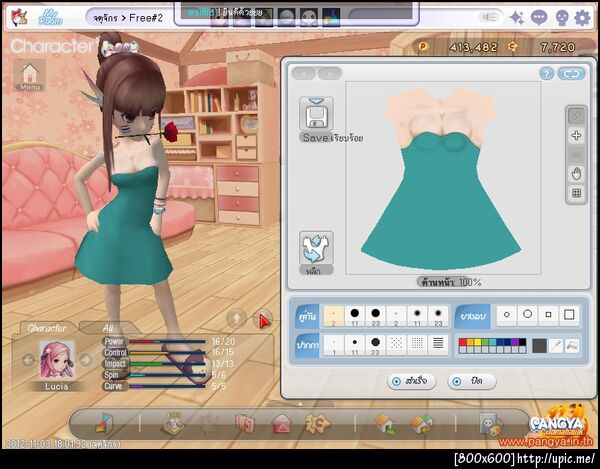The width and height of the screenshot is (600, 469).
Task: Open the help question mark button
Action: [546, 74]
